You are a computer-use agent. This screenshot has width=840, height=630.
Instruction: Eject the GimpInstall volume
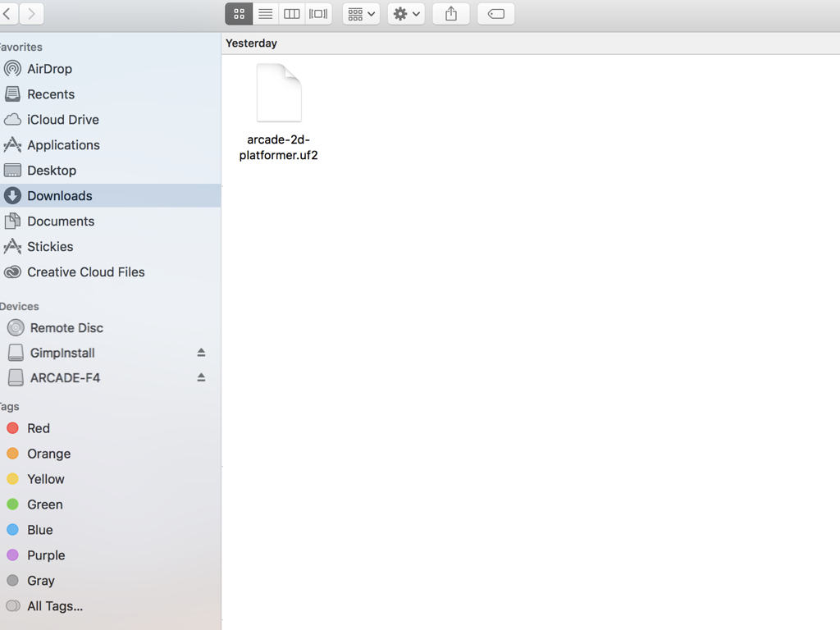click(201, 353)
